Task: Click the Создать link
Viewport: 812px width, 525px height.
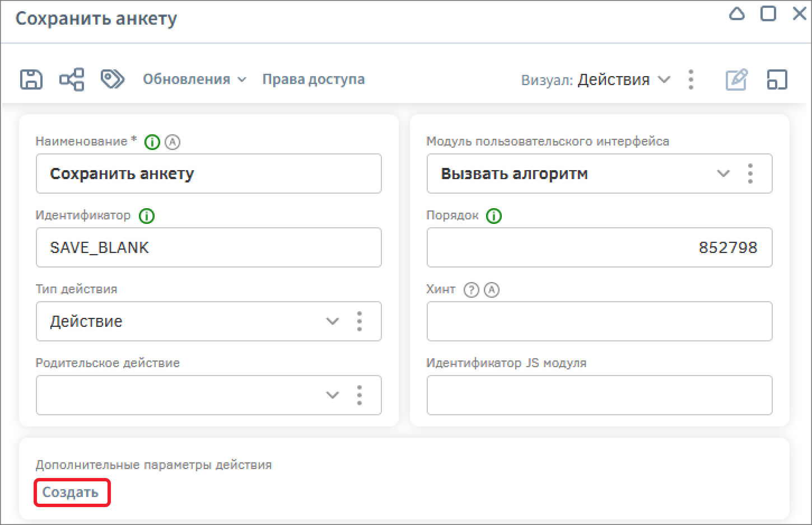Action: click(71, 493)
